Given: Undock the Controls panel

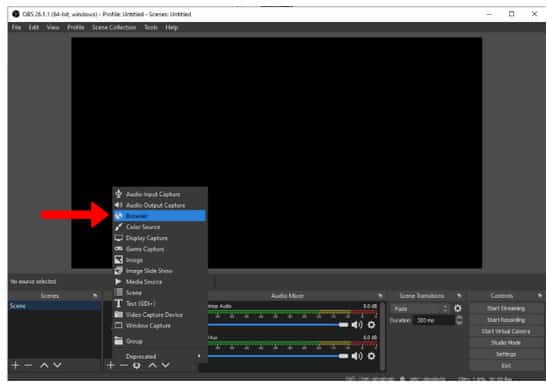Looking at the screenshot, I should click(x=540, y=296).
